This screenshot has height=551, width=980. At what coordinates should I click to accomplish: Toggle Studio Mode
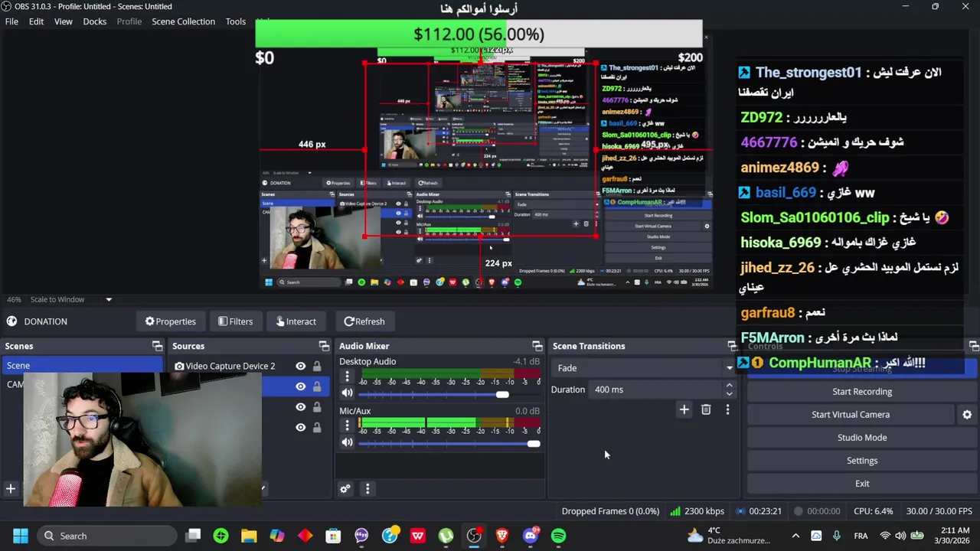862,437
